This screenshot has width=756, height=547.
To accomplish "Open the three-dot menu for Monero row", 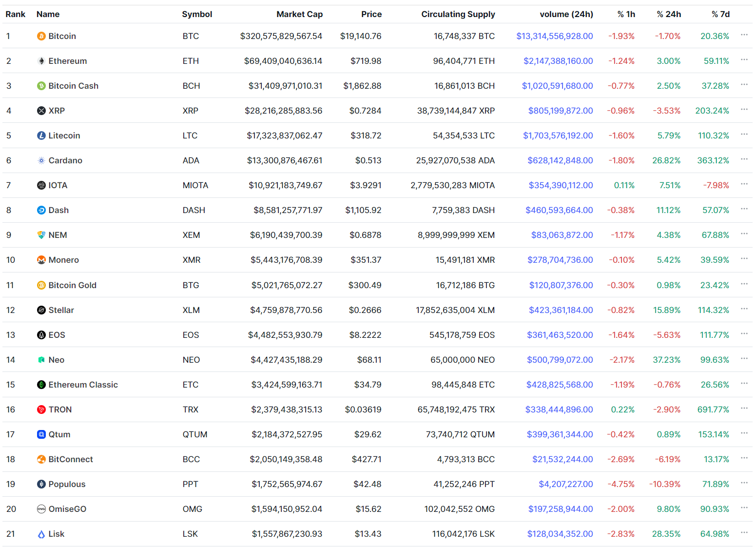I will 744,258.
